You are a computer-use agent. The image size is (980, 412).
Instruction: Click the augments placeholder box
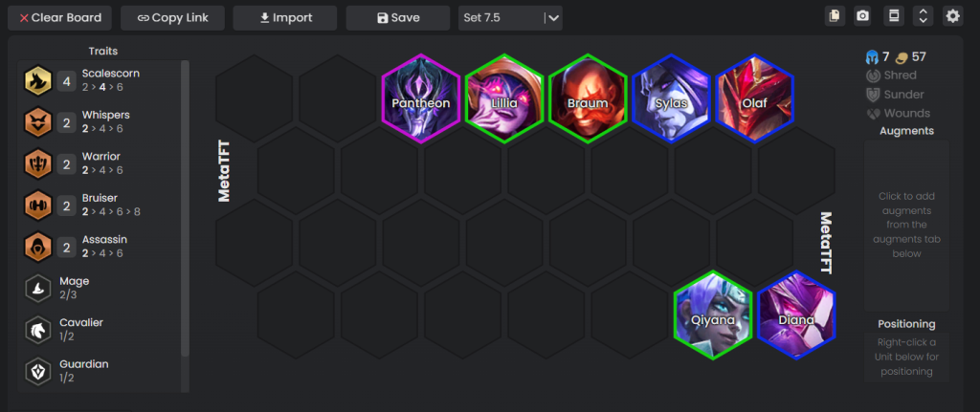[906, 226]
